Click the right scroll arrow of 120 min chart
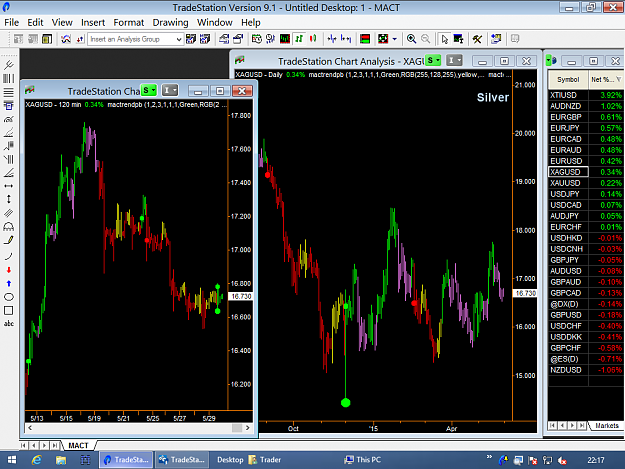625x469 pixels. tap(248, 428)
